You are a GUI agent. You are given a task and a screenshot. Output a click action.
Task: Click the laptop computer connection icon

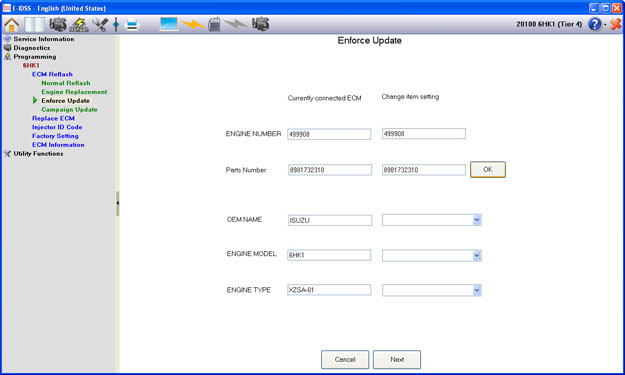tap(169, 24)
